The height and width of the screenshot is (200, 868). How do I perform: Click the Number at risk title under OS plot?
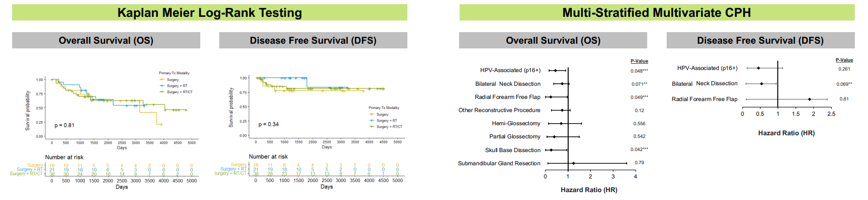(64, 157)
